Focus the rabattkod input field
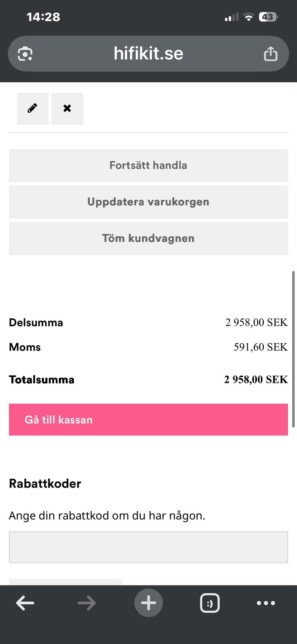Viewport: 297px width, 644px height. [x=148, y=547]
